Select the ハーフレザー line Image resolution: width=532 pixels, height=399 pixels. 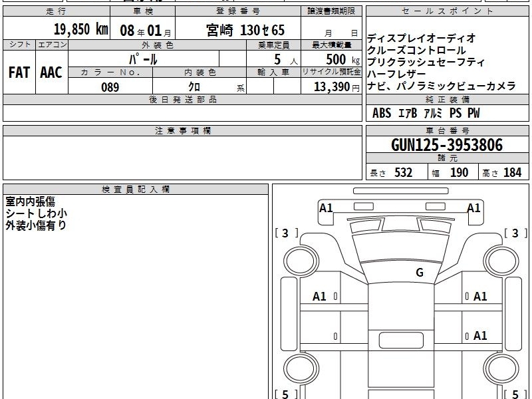[396, 74]
